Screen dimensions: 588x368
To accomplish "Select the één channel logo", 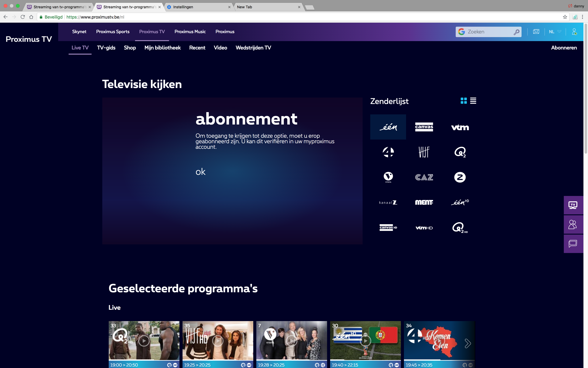I will [x=388, y=127].
